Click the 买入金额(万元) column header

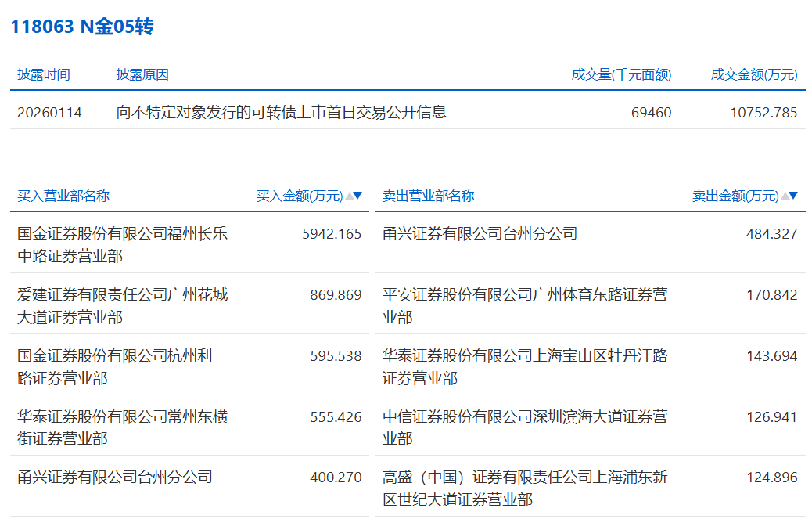(x=300, y=196)
